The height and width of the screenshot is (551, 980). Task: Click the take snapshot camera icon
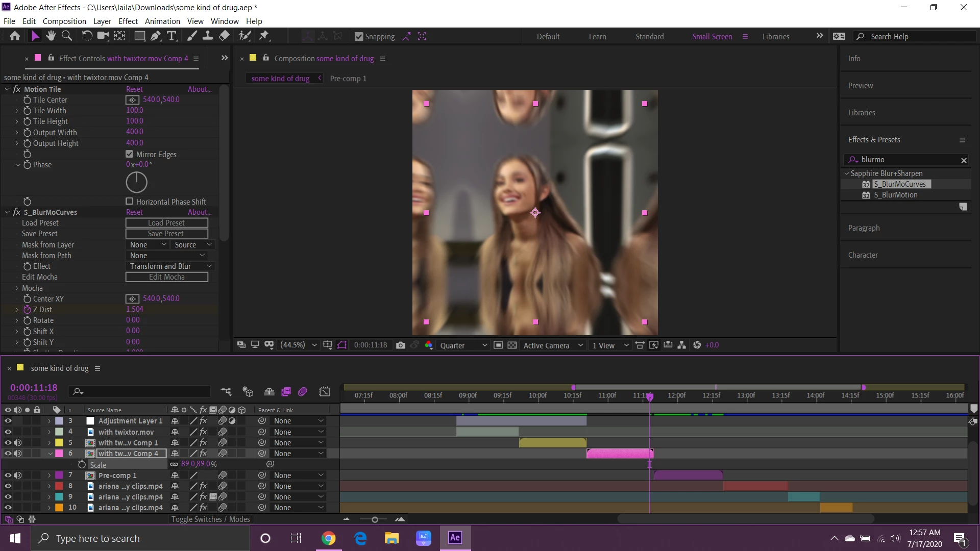(x=401, y=345)
